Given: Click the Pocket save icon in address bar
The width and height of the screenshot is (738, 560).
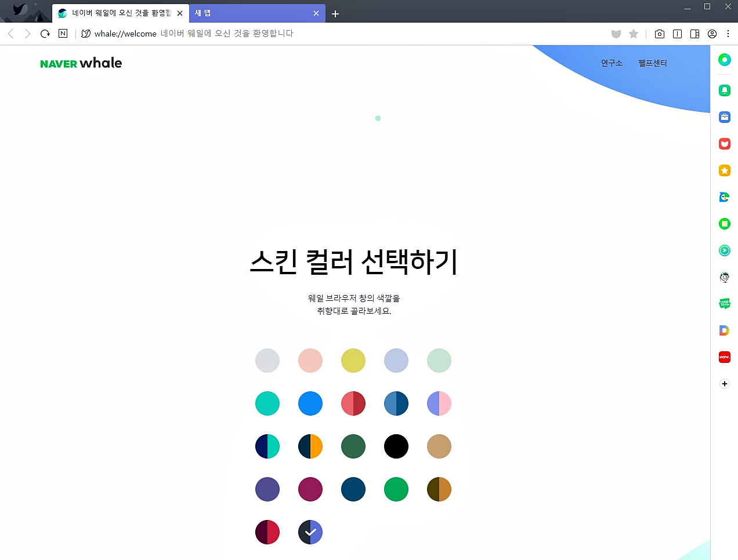Looking at the screenshot, I should point(616,34).
